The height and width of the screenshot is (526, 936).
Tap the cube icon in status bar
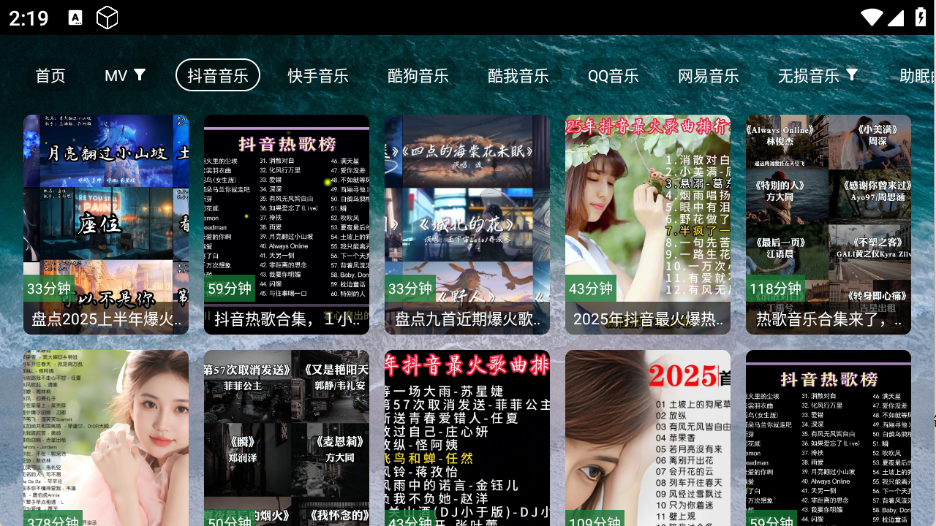pos(107,18)
